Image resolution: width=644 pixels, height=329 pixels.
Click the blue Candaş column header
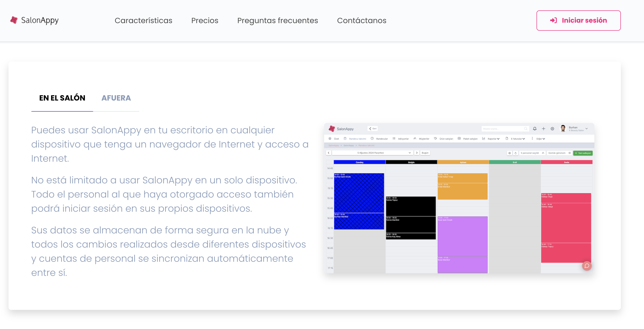pyautogui.click(x=359, y=162)
